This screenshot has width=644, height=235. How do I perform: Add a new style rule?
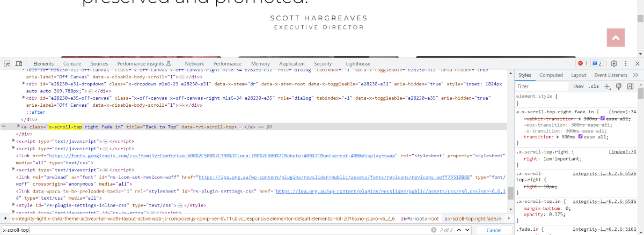[x=607, y=86]
